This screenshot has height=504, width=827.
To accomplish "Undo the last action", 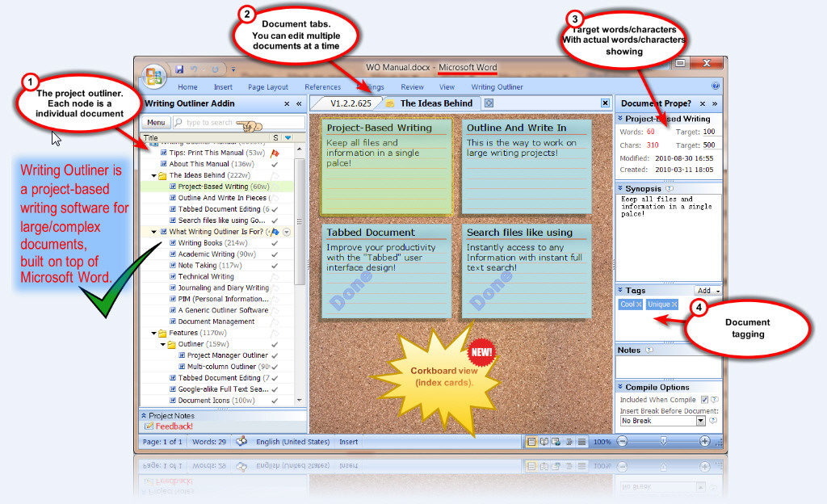I will (x=194, y=69).
